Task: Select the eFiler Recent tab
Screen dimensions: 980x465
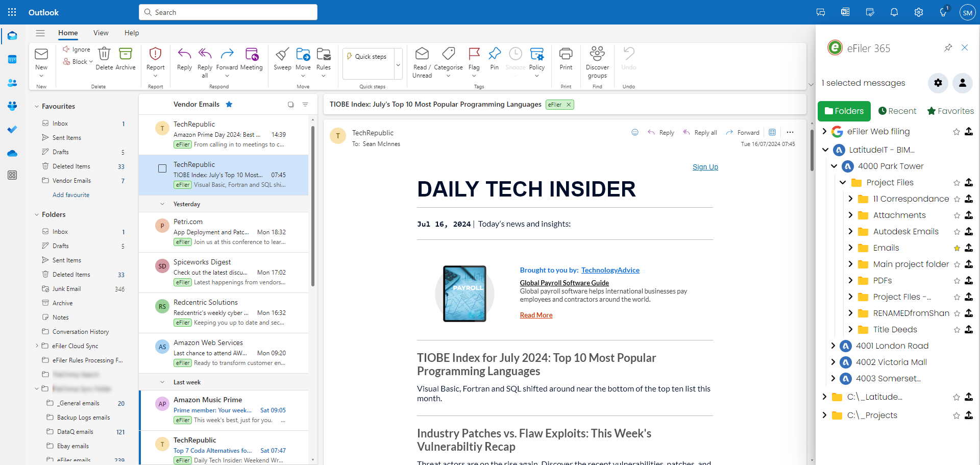Action: (x=897, y=111)
